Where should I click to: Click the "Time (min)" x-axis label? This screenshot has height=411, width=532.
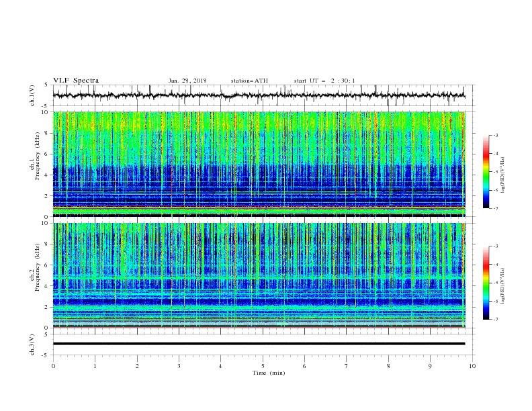pyautogui.click(x=269, y=373)
